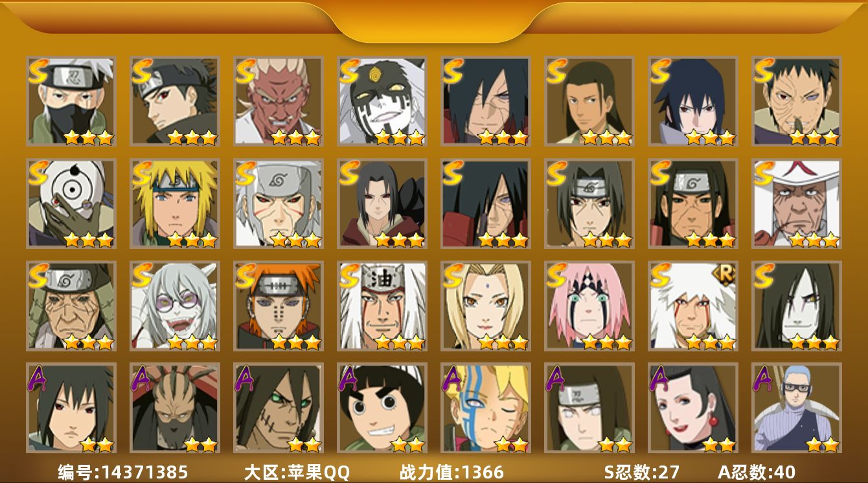
Task: Choose blonde Minato with blue headband
Action: 175,204
